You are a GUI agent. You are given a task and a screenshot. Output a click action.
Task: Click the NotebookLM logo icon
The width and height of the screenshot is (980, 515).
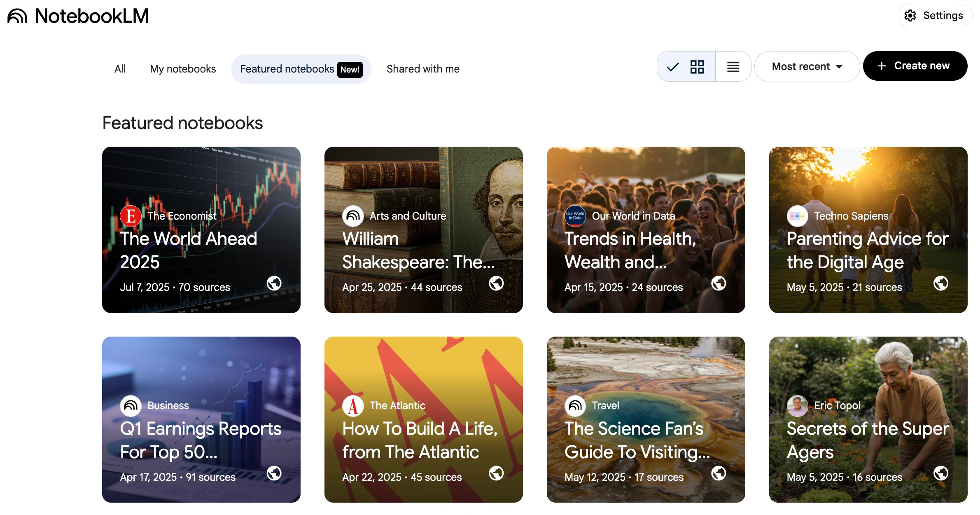pyautogui.click(x=17, y=16)
